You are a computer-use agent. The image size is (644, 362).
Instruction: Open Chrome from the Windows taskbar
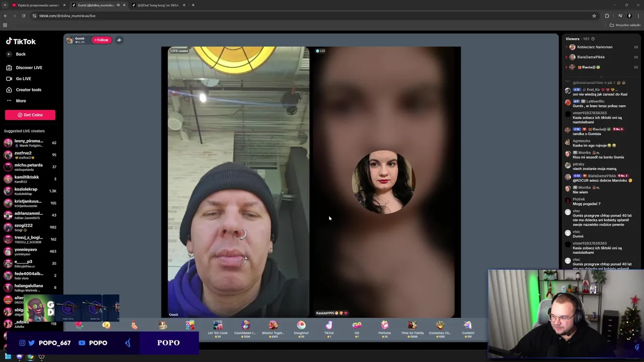coord(30,356)
